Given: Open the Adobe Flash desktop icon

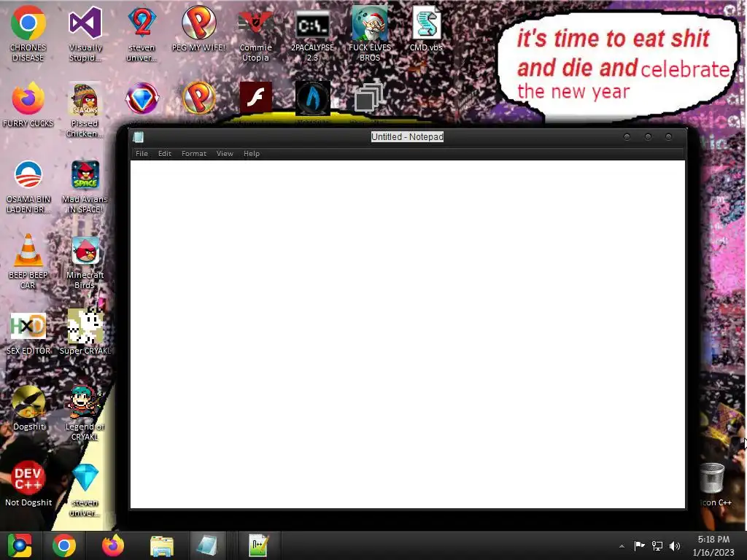Looking at the screenshot, I should click(x=256, y=98).
